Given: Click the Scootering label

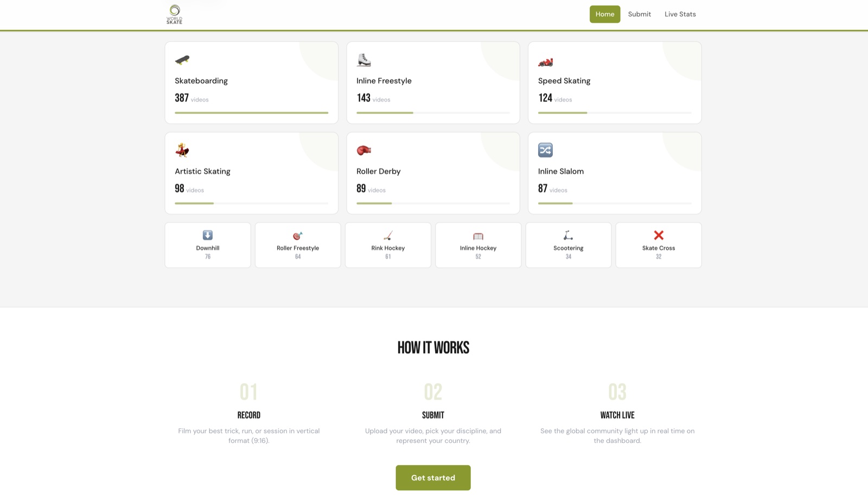Looking at the screenshot, I should pos(568,248).
